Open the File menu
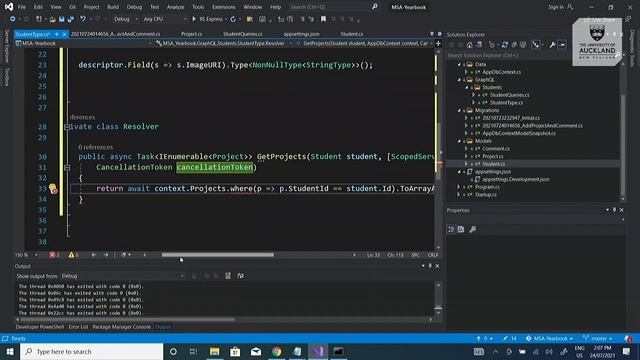The height and width of the screenshot is (360, 640). point(22,7)
